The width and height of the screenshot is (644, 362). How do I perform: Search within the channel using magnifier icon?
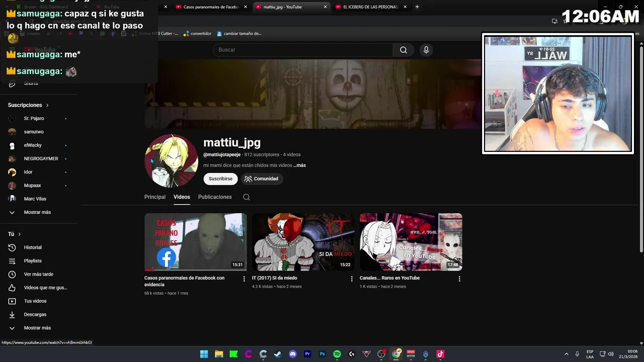pos(247,197)
